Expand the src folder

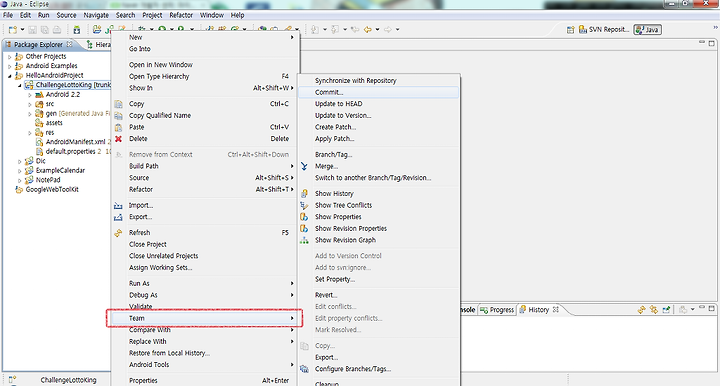(x=30, y=104)
